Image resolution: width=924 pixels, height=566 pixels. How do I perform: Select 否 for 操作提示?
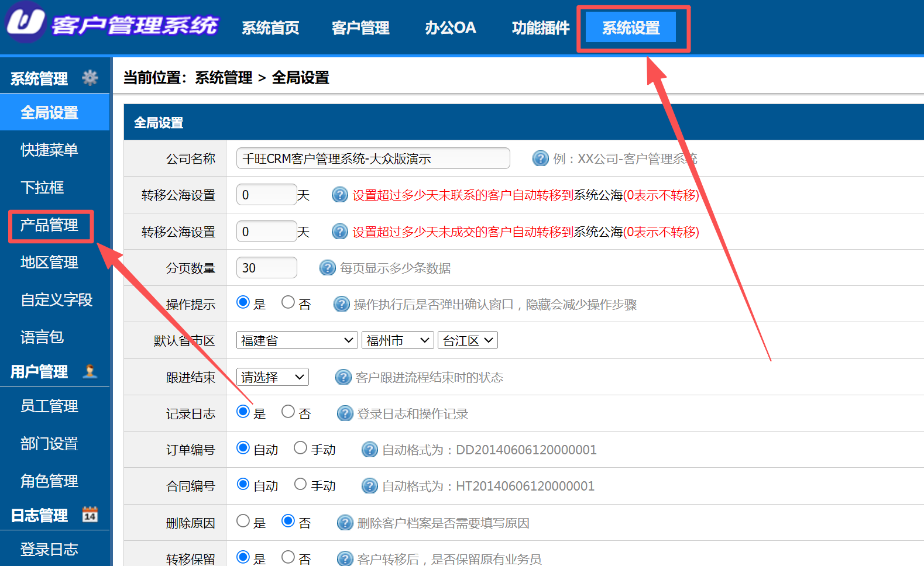click(x=288, y=302)
